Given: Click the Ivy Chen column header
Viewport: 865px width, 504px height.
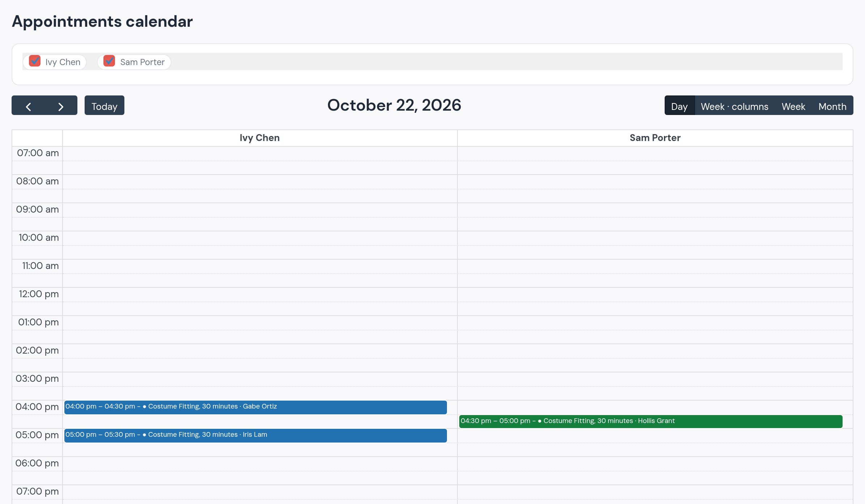Looking at the screenshot, I should [x=260, y=138].
